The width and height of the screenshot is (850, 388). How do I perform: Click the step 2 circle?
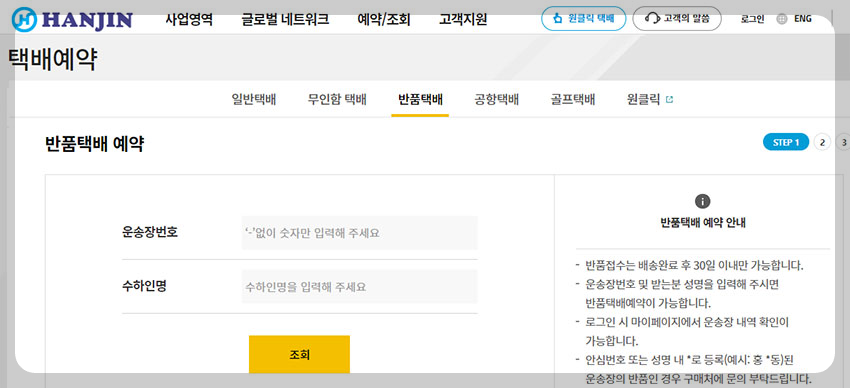[822, 142]
